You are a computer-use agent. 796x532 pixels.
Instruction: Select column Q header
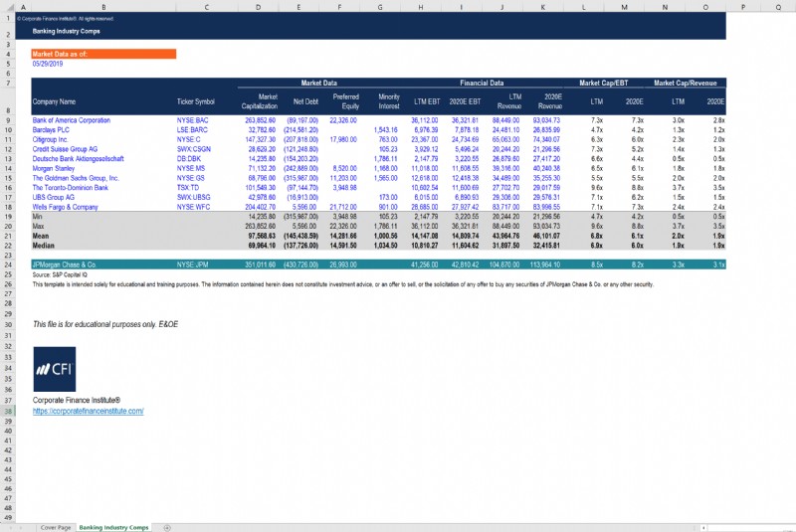(778, 7)
